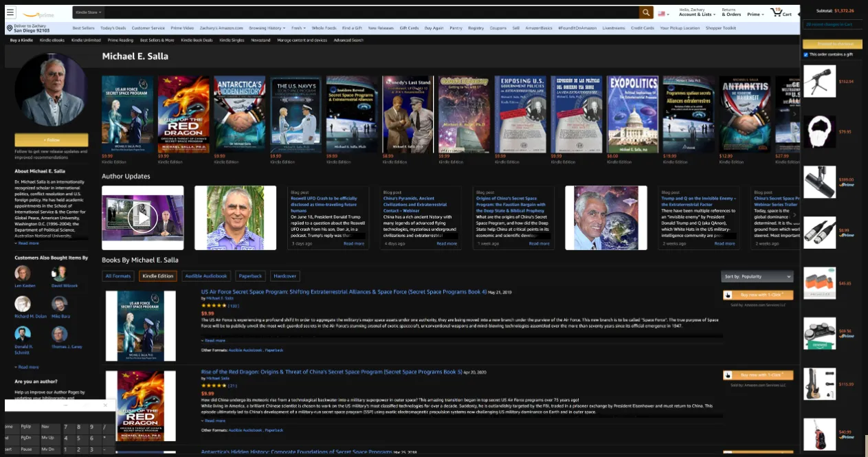The image size is (868, 457).
Task: Open Thomas J. Carey's author avatar
Action: [x=59, y=334]
